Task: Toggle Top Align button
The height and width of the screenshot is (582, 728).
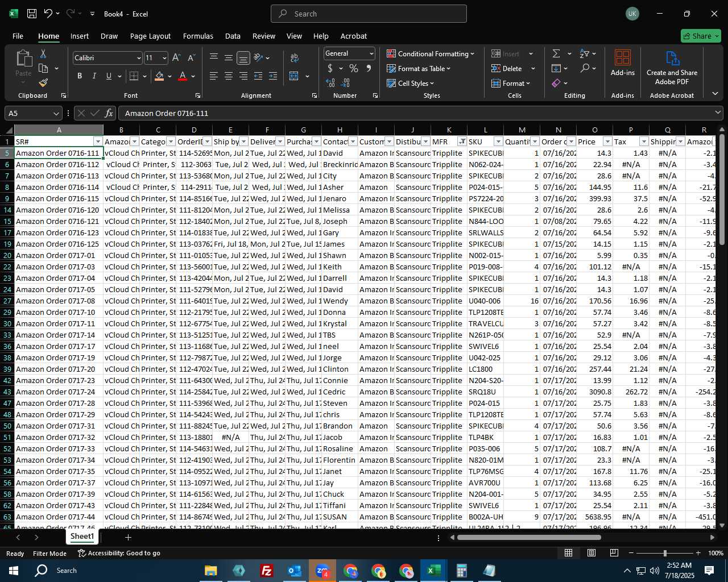Action: click(214, 58)
